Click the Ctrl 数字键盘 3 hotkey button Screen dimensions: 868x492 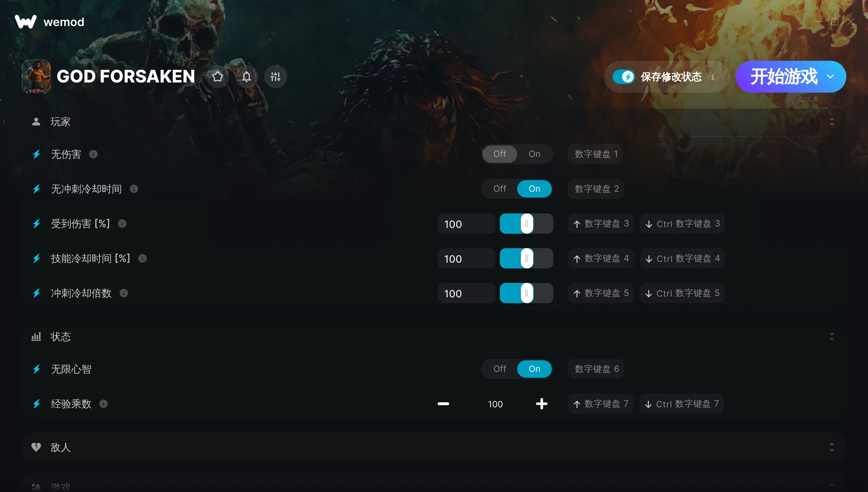point(682,224)
